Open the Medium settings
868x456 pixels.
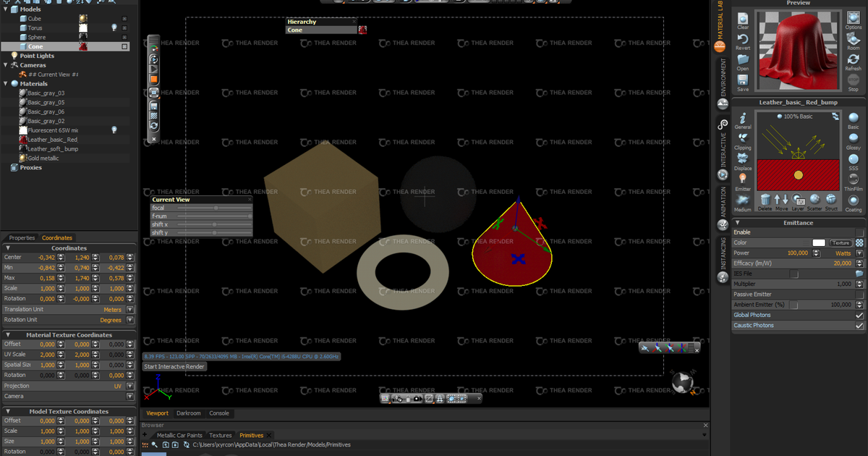pyautogui.click(x=743, y=203)
